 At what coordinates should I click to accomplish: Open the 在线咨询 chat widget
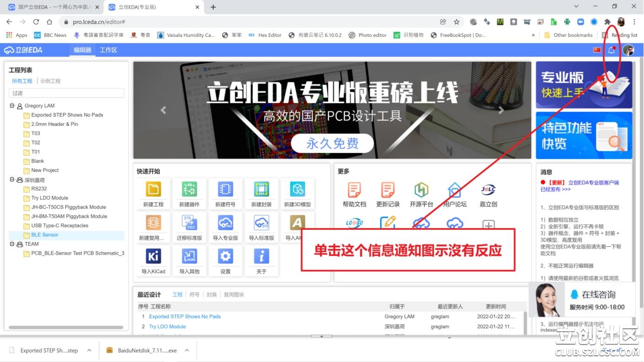[x=582, y=300]
